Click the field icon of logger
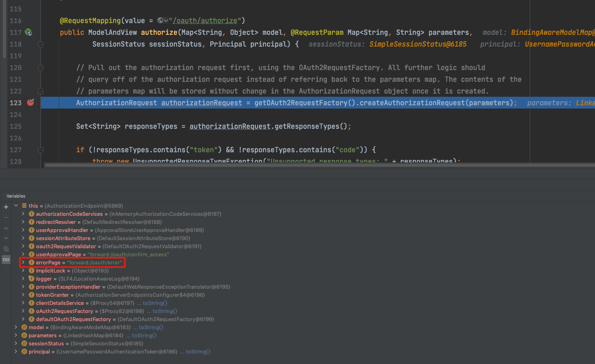The height and width of the screenshot is (364, 595). point(32,279)
